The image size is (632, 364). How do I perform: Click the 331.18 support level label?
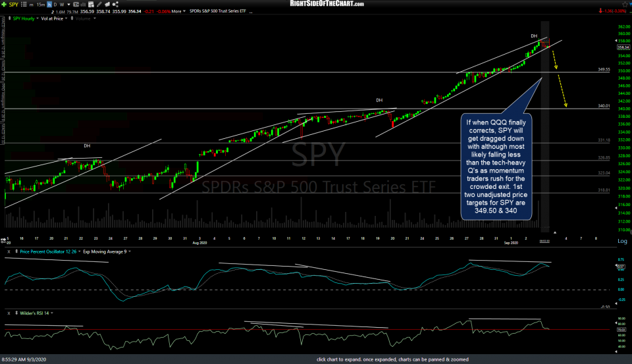pos(604,140)
